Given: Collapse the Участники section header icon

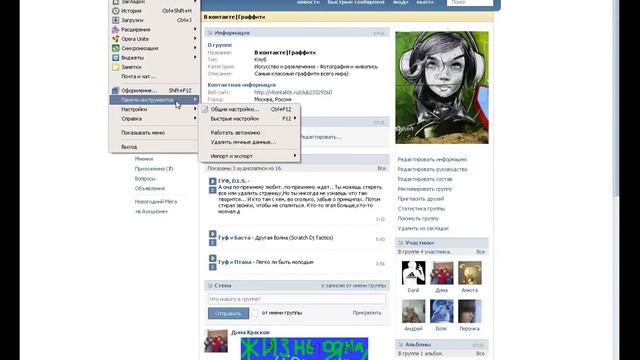Looking at the screenshot, I should [x=400, y=243].
